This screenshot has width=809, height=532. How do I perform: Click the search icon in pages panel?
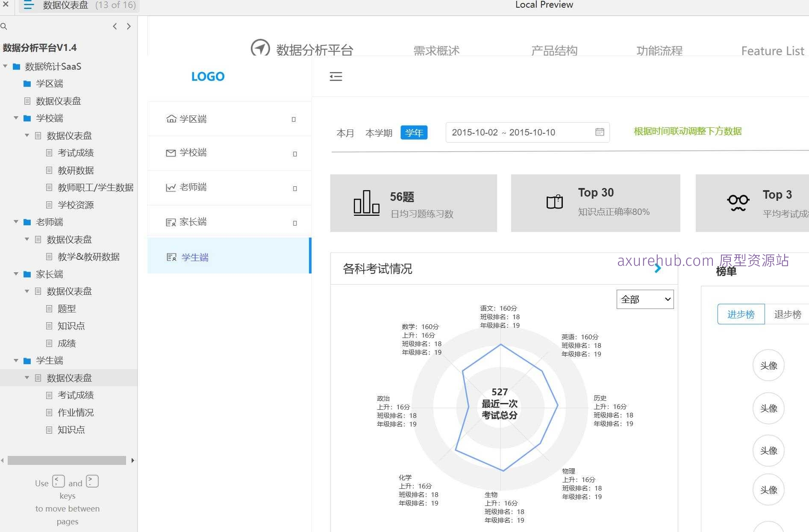4,26
